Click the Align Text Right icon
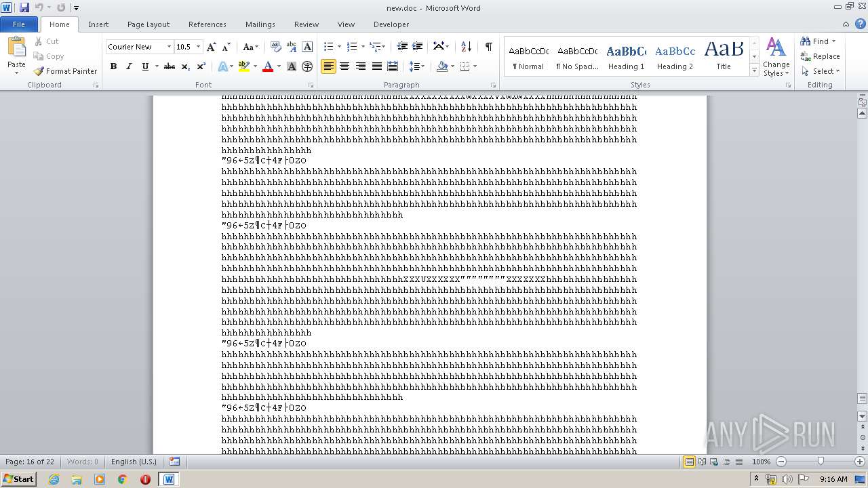The width and height of the screenshot is (868, 488). pos(361,66)
